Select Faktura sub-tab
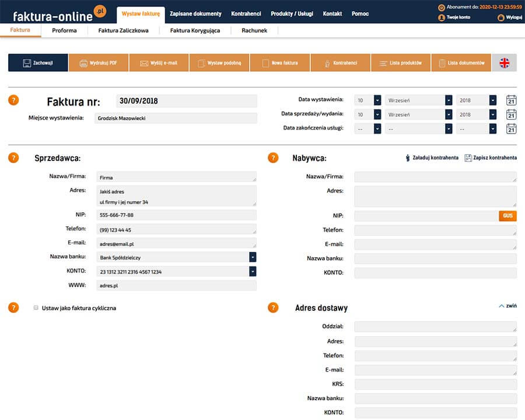 20,30
